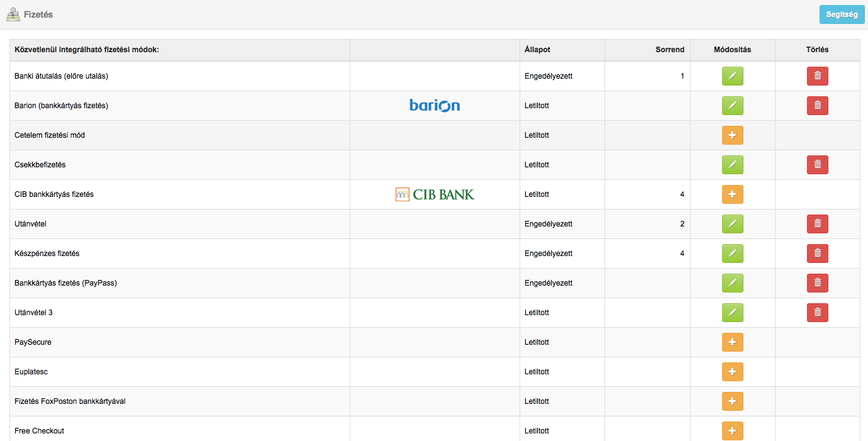Image resolution: width=868 pixels, height=441 pixels.
Task: Select the 'Barion (bankkártyás fizetés)' name
Action: pyautogui.click(x=61, y=106)
